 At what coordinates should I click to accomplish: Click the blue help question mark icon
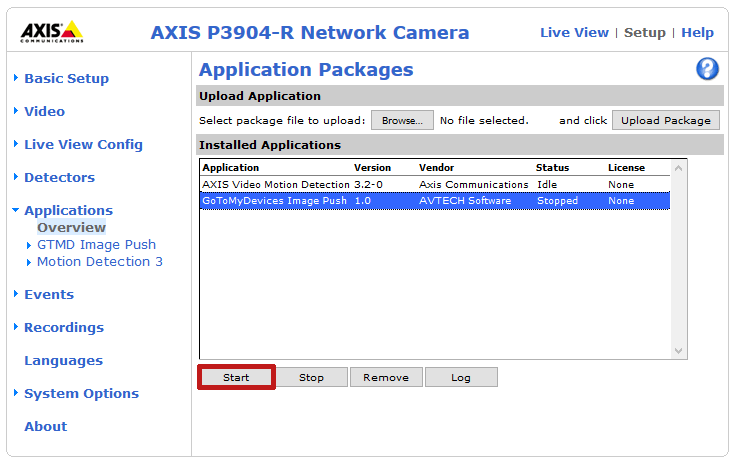point(707,69)
